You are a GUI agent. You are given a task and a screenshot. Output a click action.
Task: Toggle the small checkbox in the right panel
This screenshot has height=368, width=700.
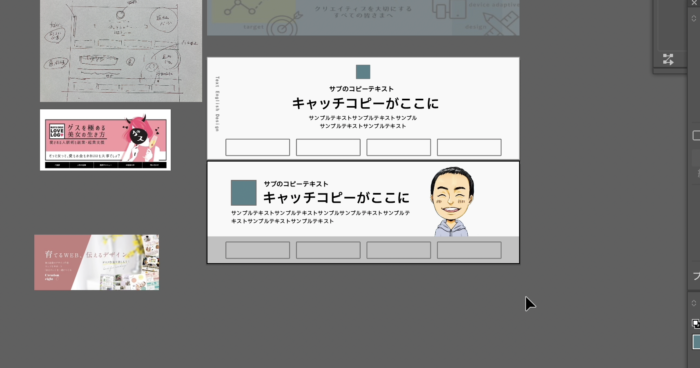pyautogui.click(x=696, y=135)
